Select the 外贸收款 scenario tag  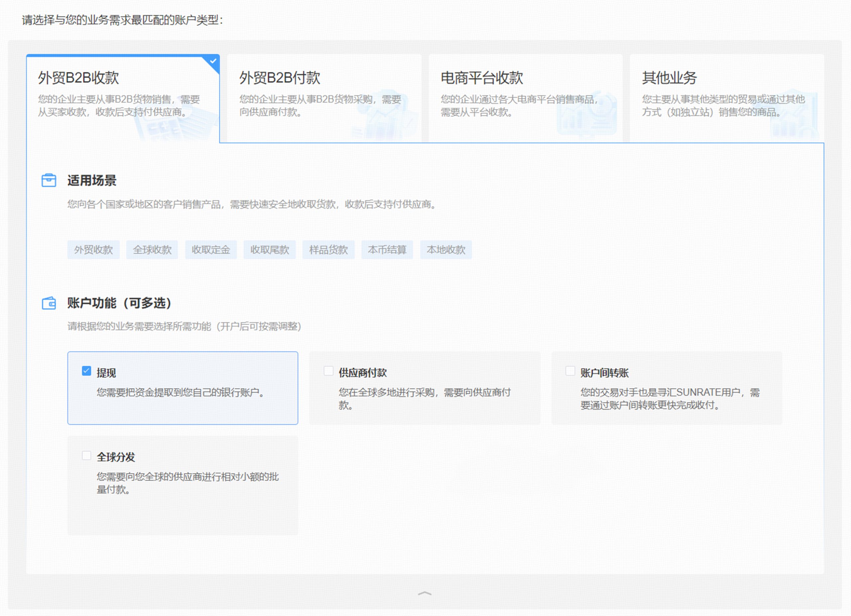[93, 250]
